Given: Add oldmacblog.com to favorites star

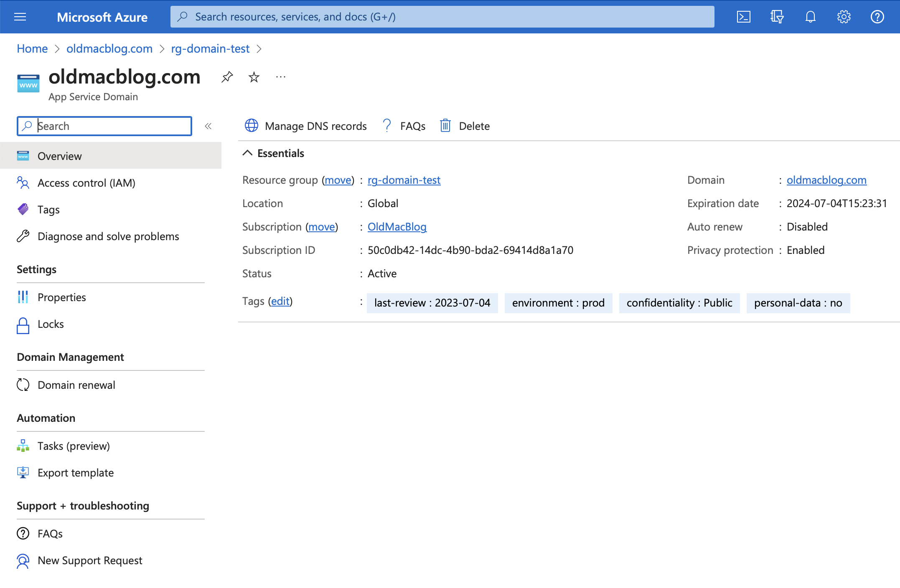Looking at the screenshot, I should pos(254,77).
